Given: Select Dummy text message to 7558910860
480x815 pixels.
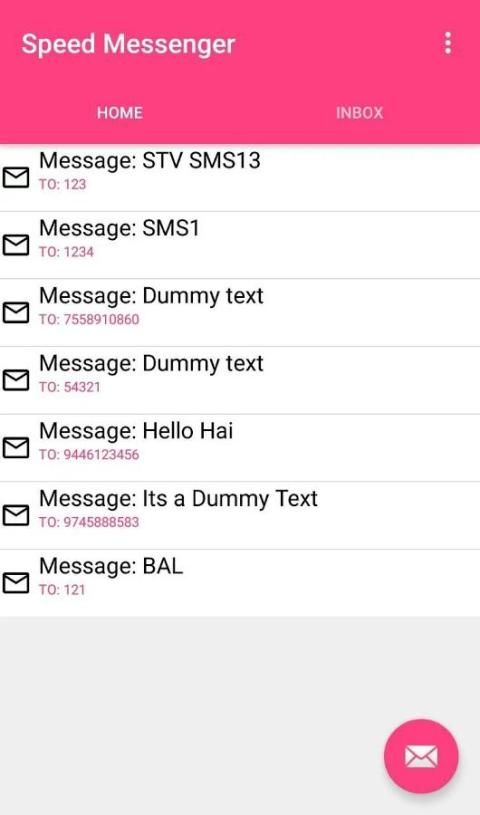Looking at the screenshot, I should tap(240, 313).
